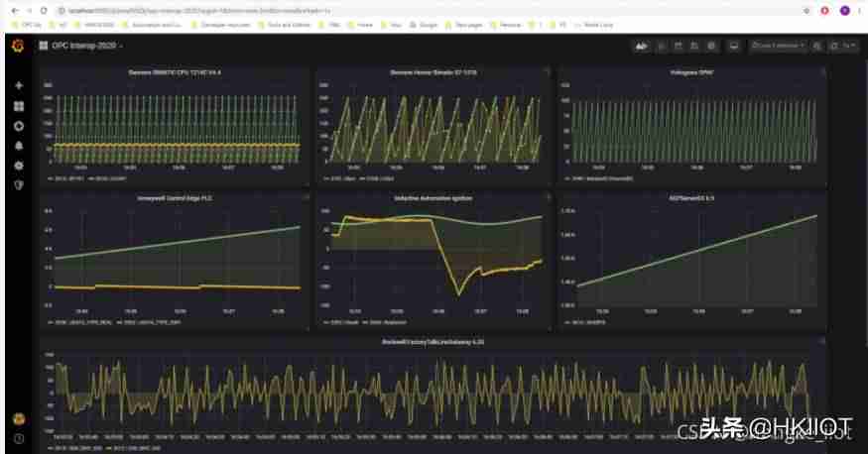Viewport: 868px width, 454px height.
Task: Open the Share dashboard icon
Action: 679,46
